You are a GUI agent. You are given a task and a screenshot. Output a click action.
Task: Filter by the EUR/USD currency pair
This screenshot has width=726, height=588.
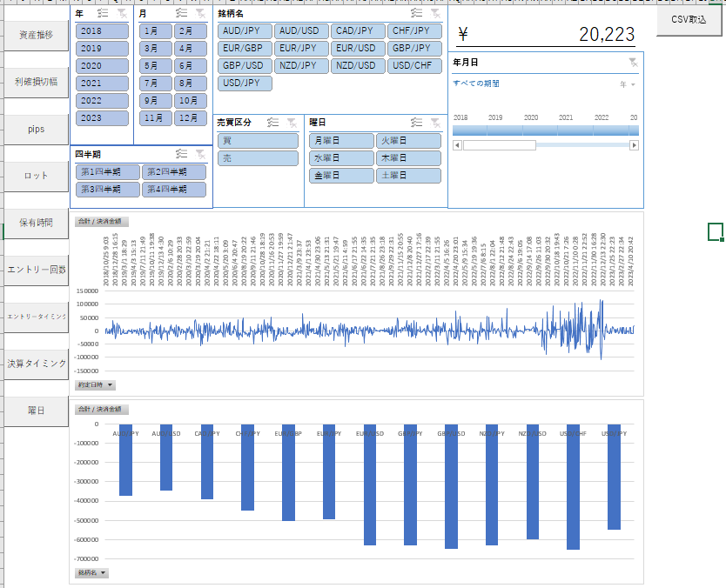pyautogui.click(x=358, y=49)
